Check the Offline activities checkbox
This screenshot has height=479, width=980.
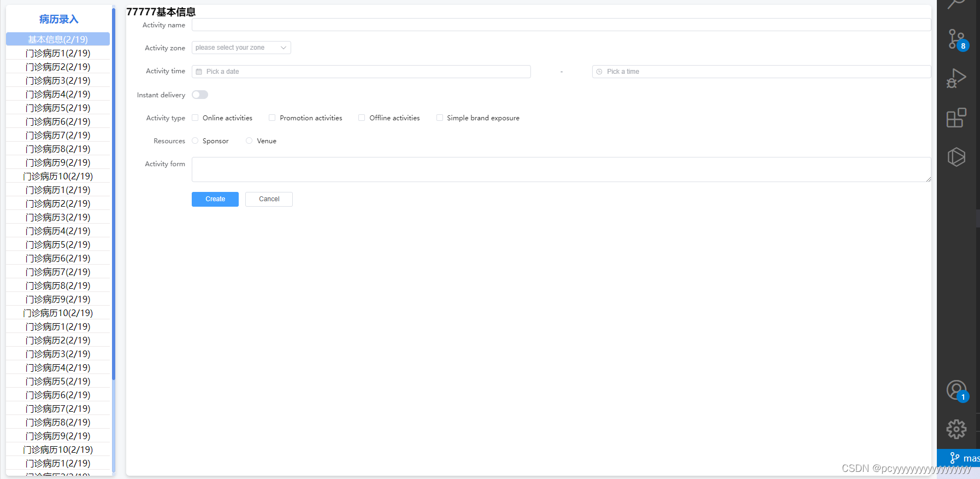pos(362,118)
